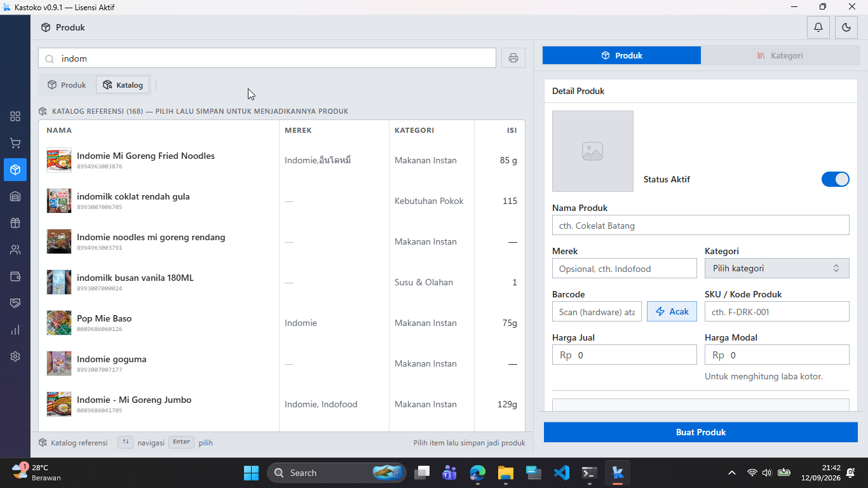Viewport: 868px width, 488px height.
Task: Open the shopping cart sidebar icon
Action: tap(15, 143)
